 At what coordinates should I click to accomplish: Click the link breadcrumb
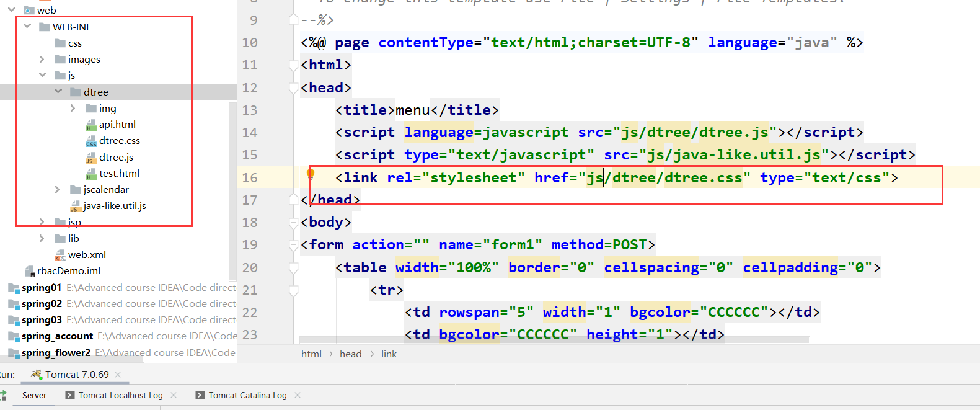coord(389,354)
